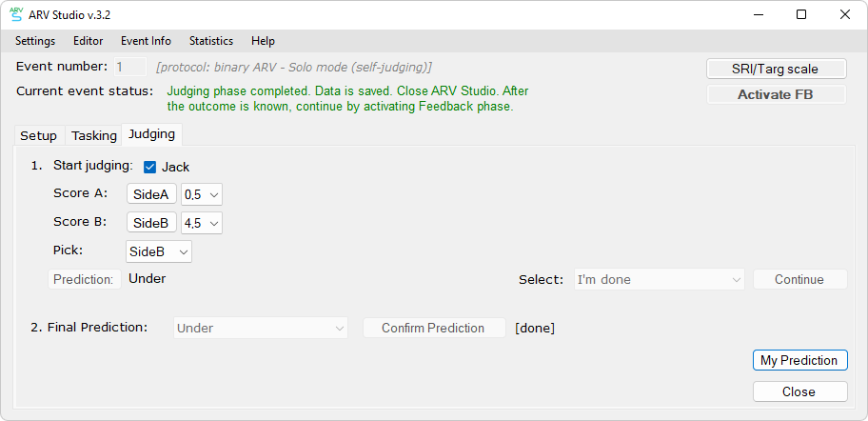The width and height of the screenshot is (868, 421).
Task: Click the SRI/Targ scale button
Action: [x=776, y=70]
